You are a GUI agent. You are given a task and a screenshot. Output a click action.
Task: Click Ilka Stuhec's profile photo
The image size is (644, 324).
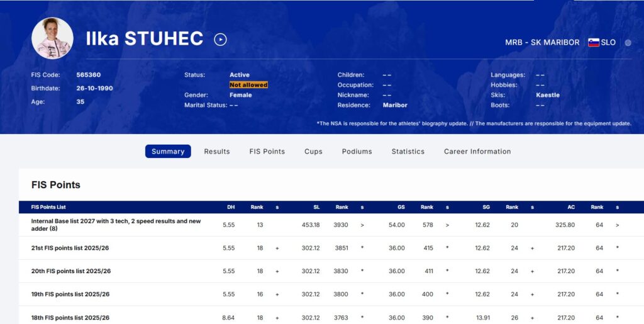[x=52, y=38]
